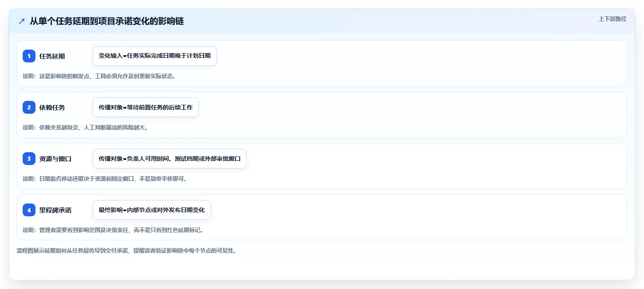Image resolution: width=644 pixels, height=289 pixels.
Task: Click the 里程碑承诺 step label
Action: [x=56, y=210]
